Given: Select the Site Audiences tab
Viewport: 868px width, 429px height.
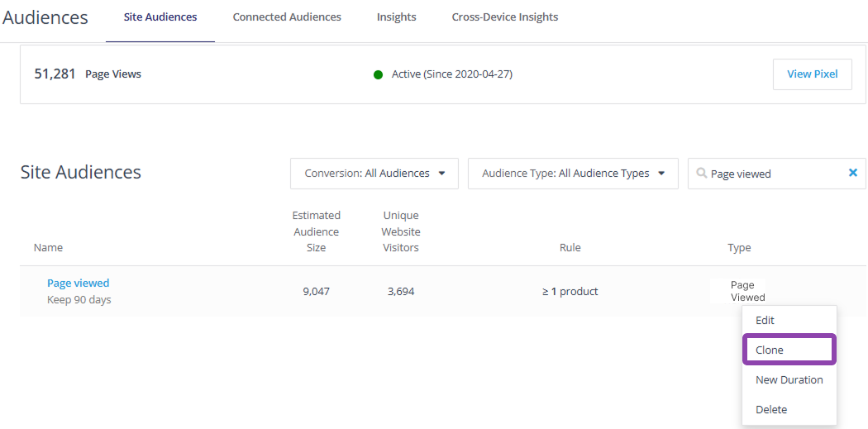Looking at the screenshot, I should tap(160, 17).
